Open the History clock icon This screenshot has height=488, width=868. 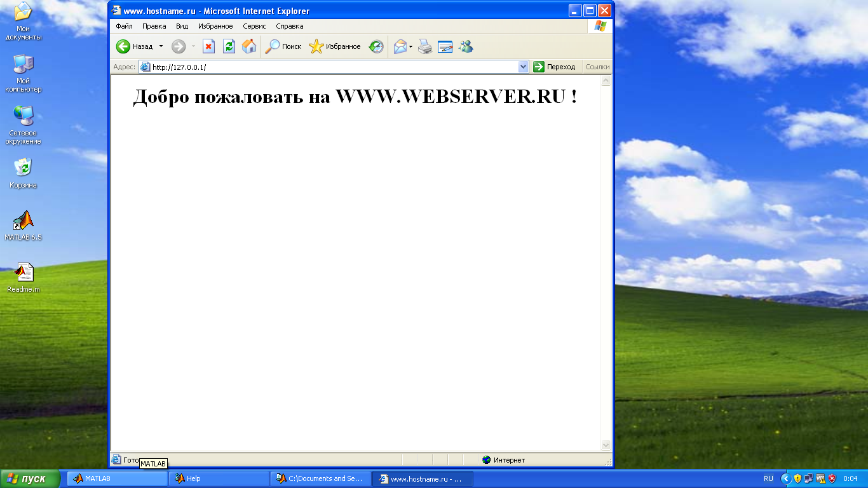376,46
